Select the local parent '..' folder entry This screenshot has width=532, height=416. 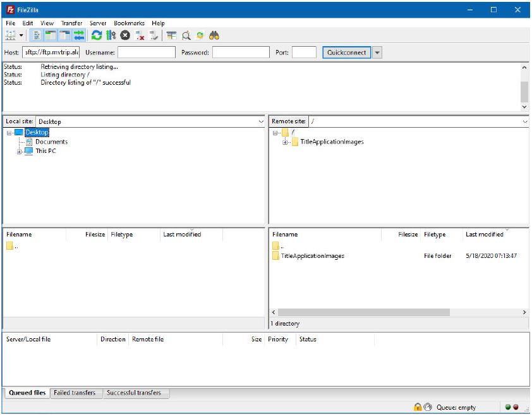tap(12, 246)
